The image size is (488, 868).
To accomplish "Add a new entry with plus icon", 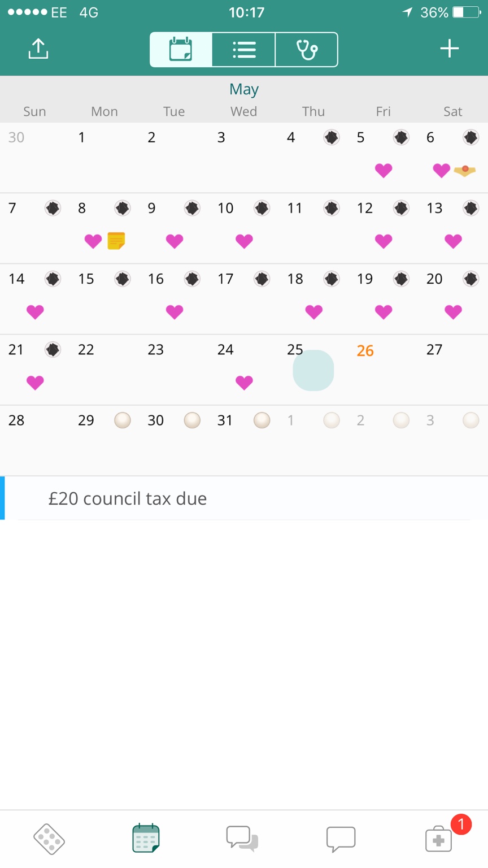I will [450, 49].
